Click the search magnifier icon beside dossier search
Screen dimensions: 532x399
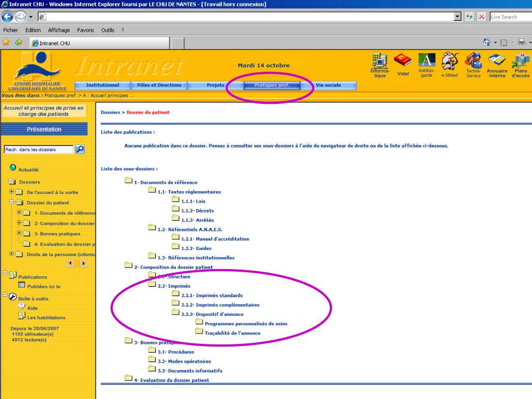point(80,149)
